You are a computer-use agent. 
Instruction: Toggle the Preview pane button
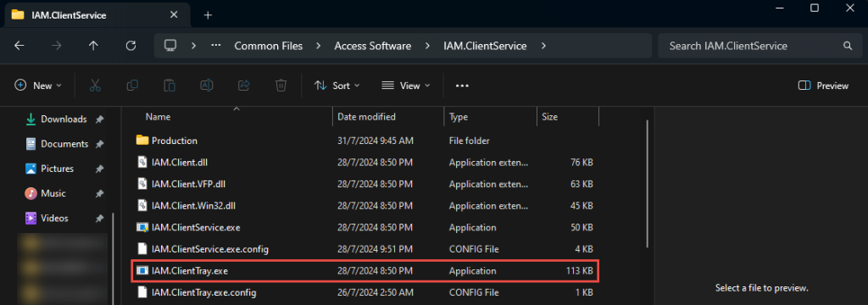(x=823, y=86)
